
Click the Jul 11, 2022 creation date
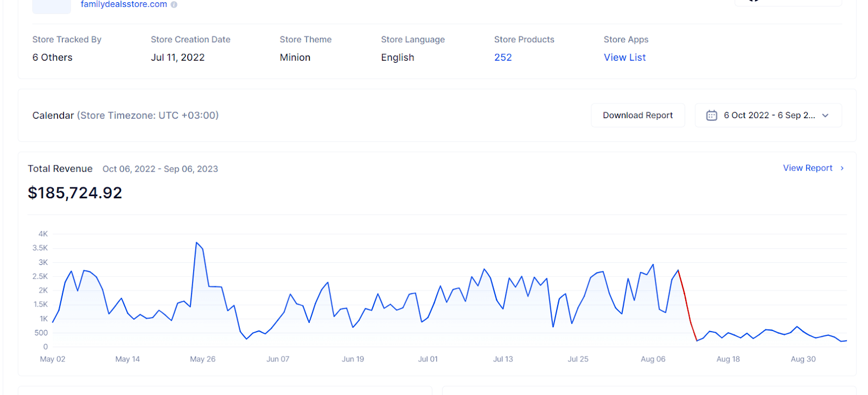[177, 57]
